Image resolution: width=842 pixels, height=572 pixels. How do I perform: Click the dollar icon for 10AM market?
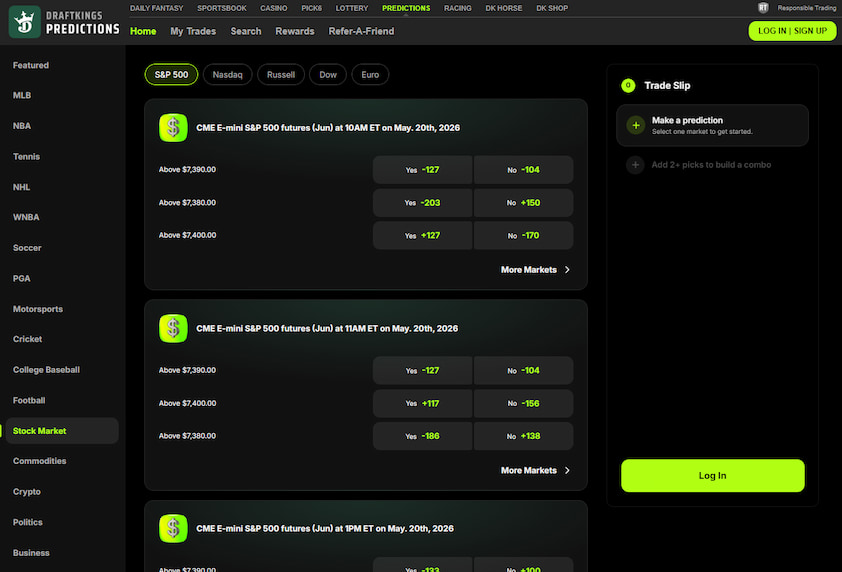point(173,128)
